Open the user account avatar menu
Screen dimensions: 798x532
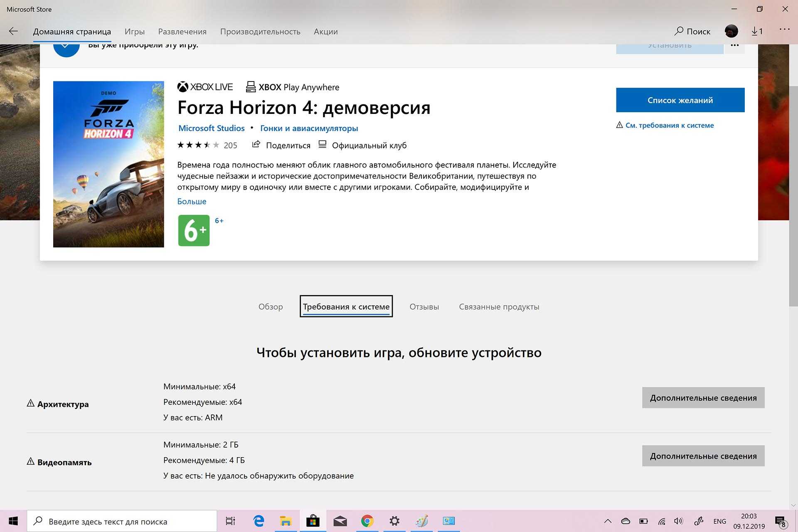[731, 31]
